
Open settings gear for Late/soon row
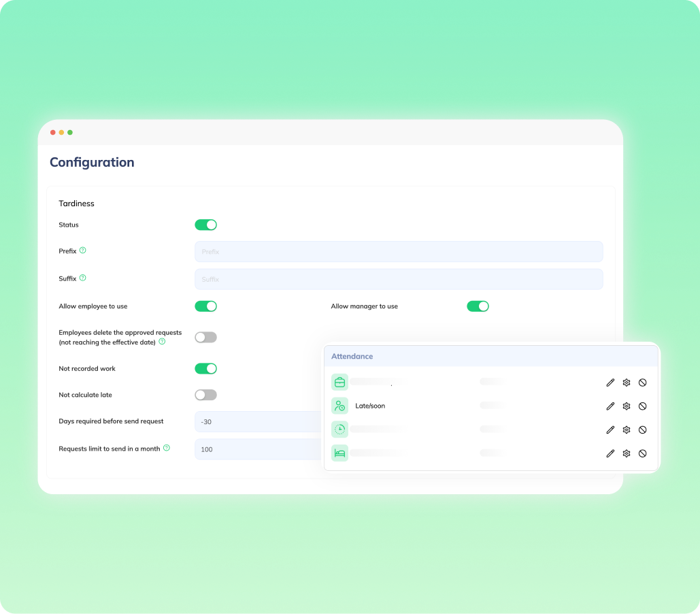coord(627,406)
